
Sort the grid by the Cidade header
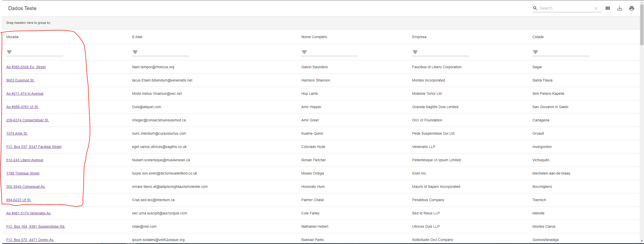click(x=538, y=37)
